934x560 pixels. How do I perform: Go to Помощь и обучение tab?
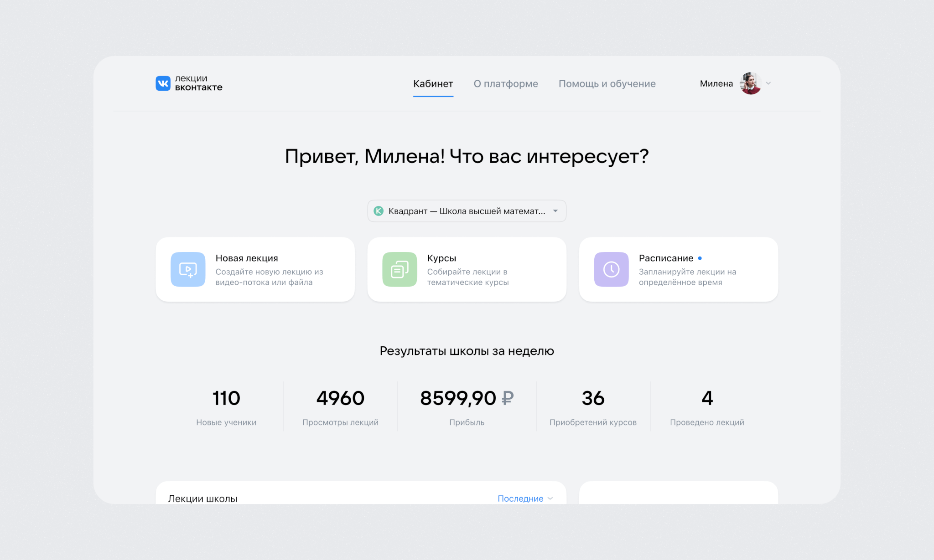coord(607,84)
